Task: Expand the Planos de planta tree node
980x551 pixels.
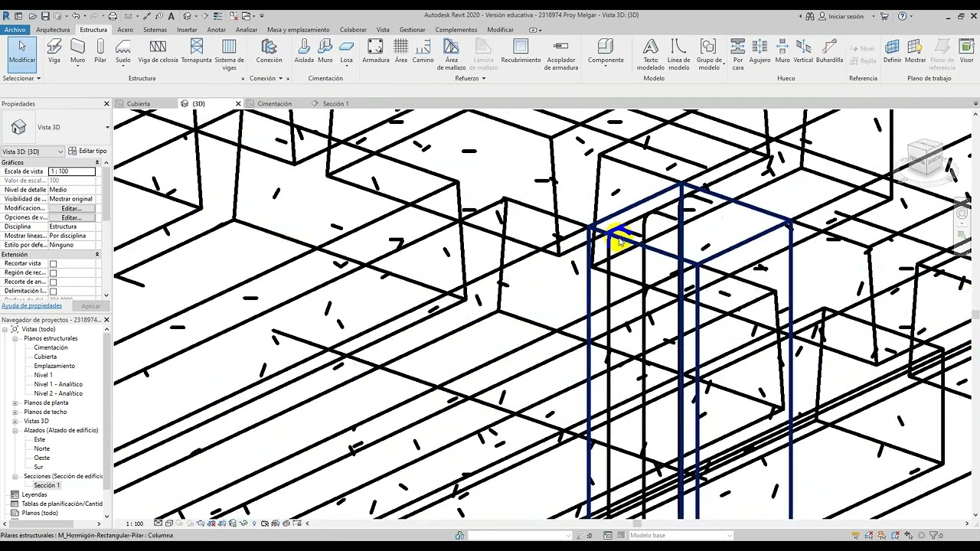Action: pos(15,403)
